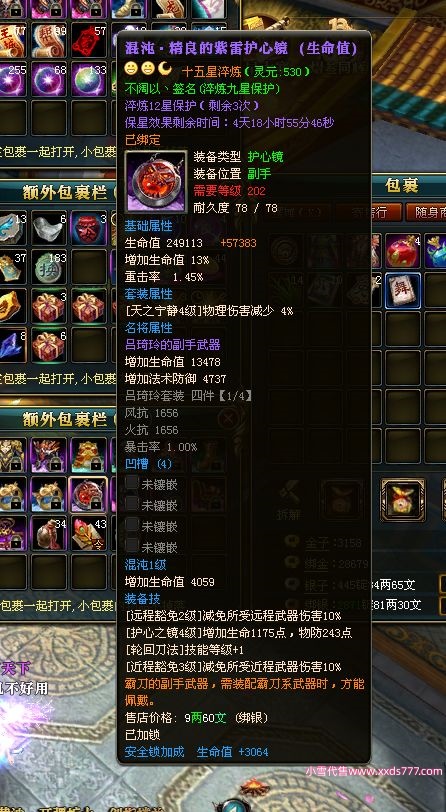The height and width of the screenshot is (812, 446).
Task: Pick the 舞 mahjong tile in bag
Action: [x=402, y=291]
